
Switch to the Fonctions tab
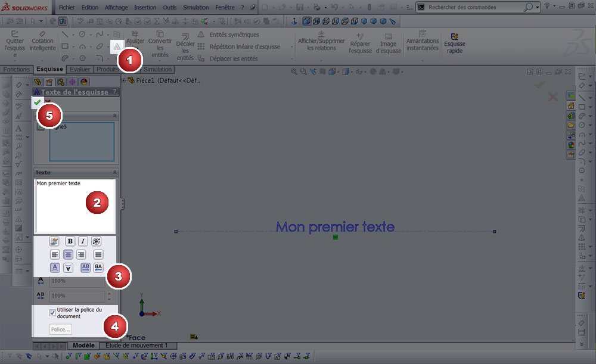pos(16,69)
